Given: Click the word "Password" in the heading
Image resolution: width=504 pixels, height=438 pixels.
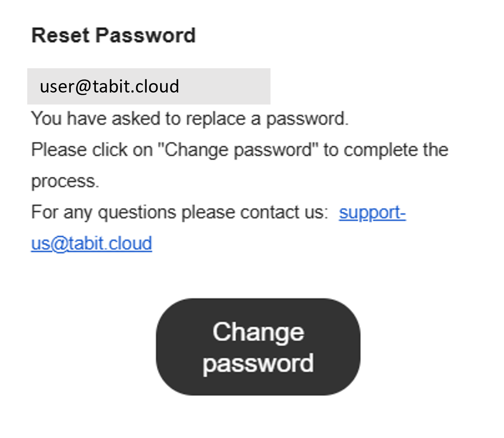Looking at the screenshot, I should [146, 36].
